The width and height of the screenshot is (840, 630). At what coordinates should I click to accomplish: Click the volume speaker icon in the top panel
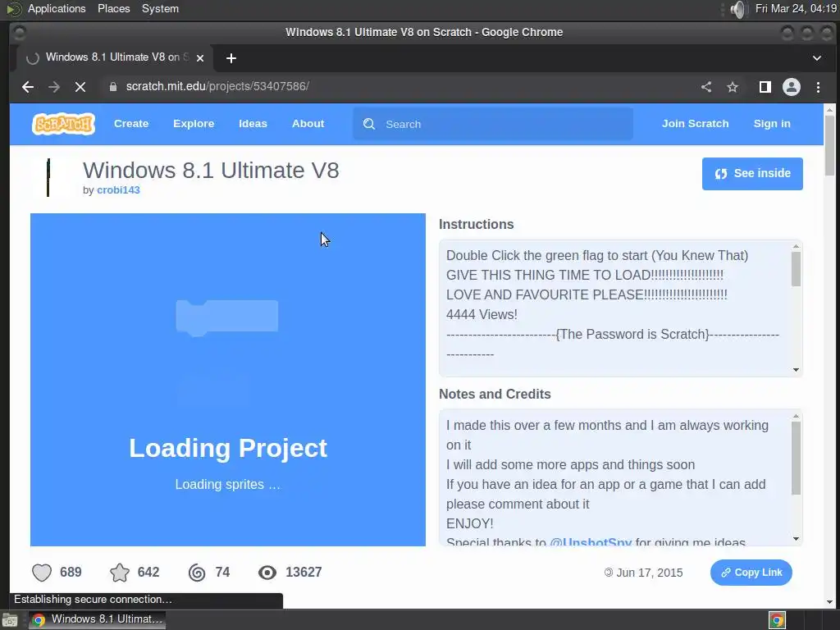tap(737, 9)
